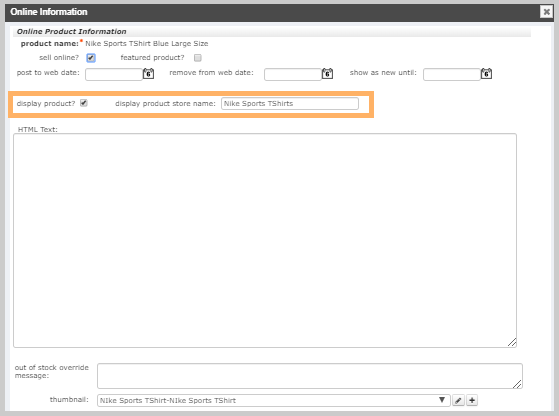This screenshot has width=559, height=416.
Task: Grab the HTML Text area resize handle
Action: pos(512,343)
